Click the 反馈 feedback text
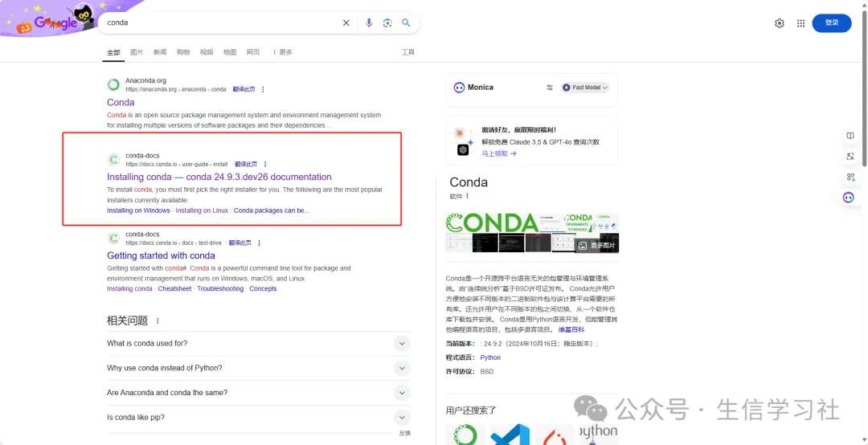Viewport: 868px width, 445px height. pyautogui.click(x=404, y=434)
